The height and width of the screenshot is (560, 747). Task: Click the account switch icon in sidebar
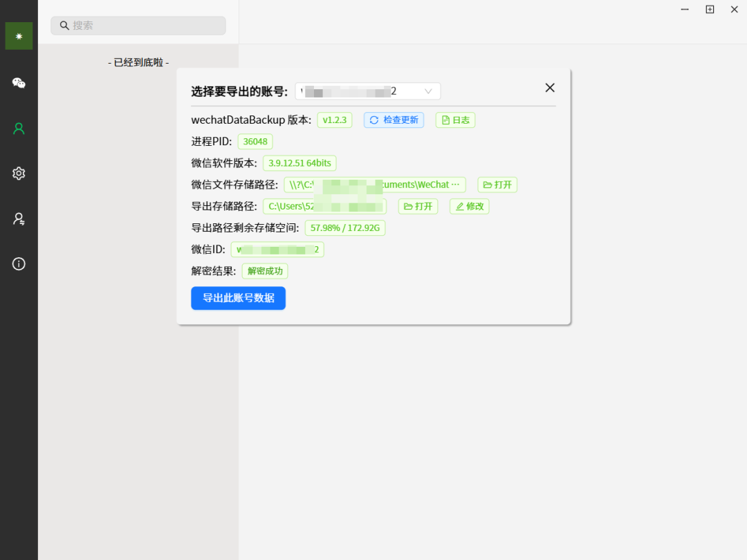[19, 218]
